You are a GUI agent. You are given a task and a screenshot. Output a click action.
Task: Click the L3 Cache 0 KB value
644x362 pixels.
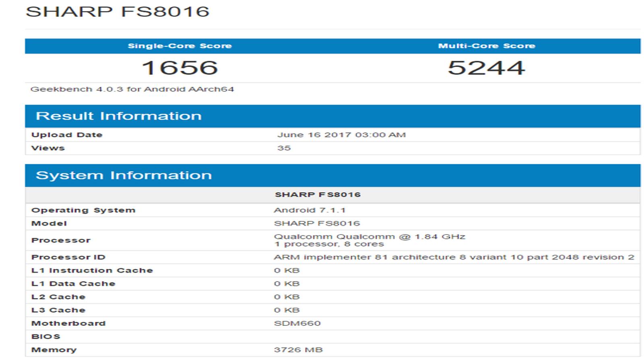[287, 310]
